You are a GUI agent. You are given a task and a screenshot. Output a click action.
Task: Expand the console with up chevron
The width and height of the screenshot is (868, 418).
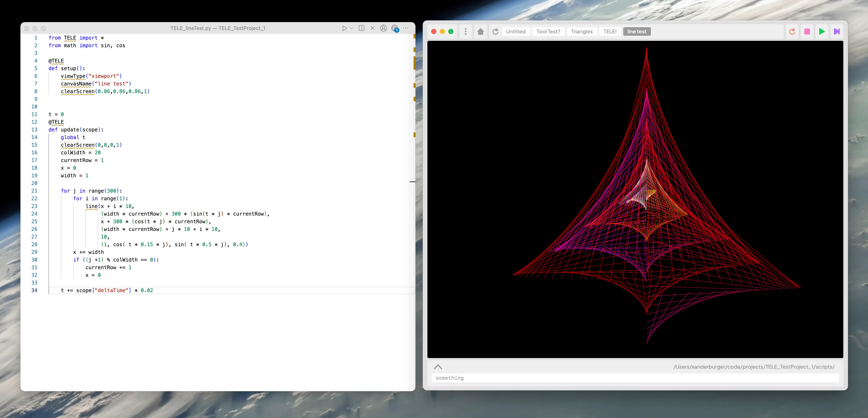point(438,367)
